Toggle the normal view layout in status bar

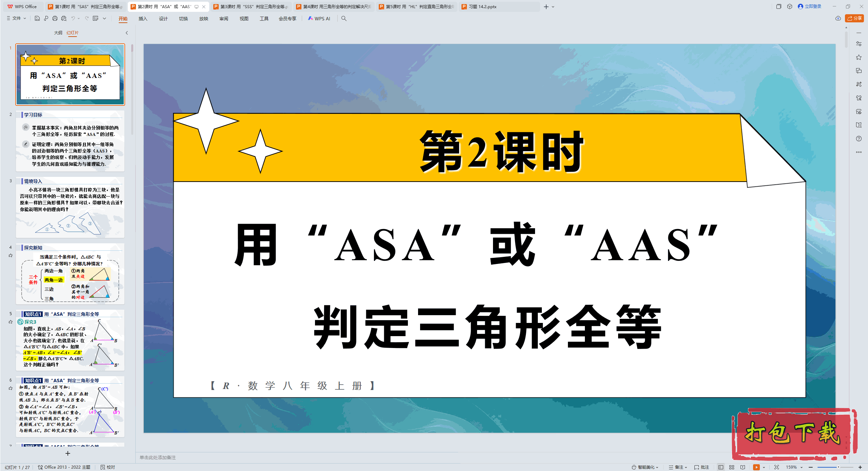pos(721,467)
